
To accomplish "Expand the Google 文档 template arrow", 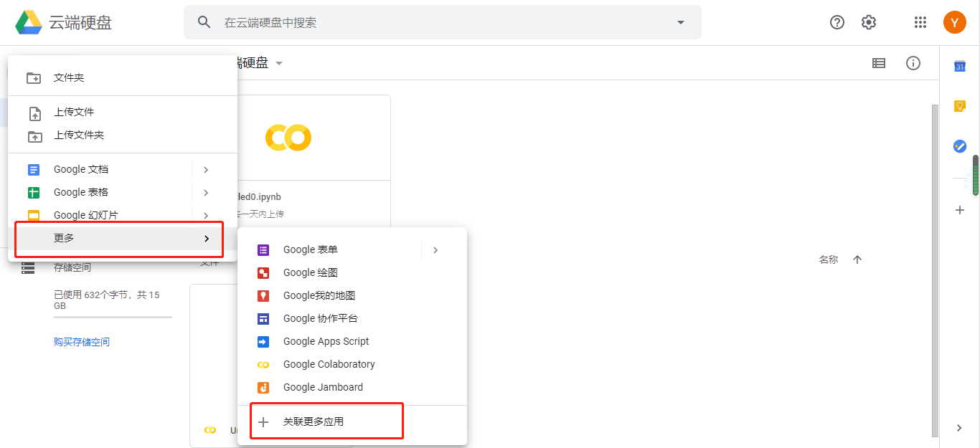I will [206, 169].
